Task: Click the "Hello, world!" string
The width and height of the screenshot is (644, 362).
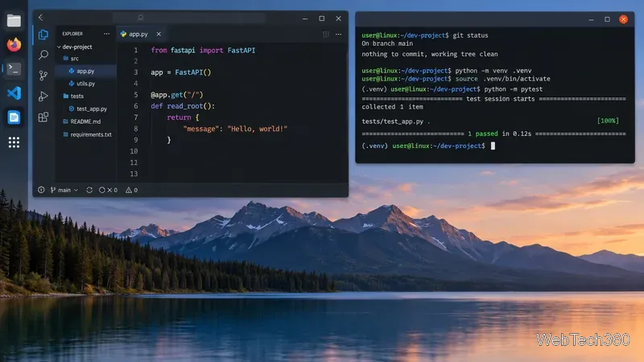Action: click(257, 129)
